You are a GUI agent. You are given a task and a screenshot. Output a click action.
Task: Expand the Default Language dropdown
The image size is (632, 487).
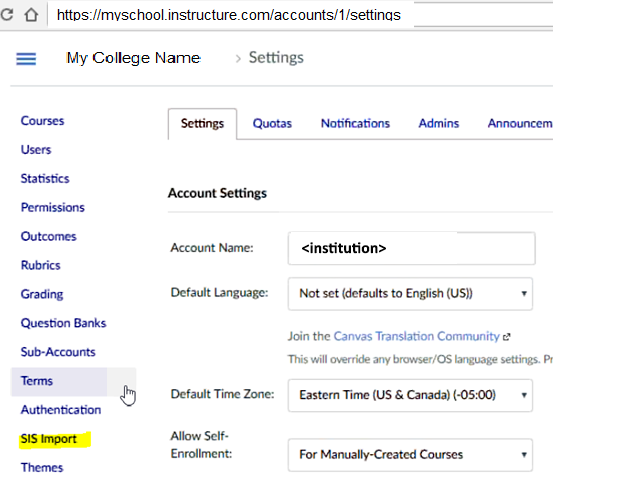[410, 294]
